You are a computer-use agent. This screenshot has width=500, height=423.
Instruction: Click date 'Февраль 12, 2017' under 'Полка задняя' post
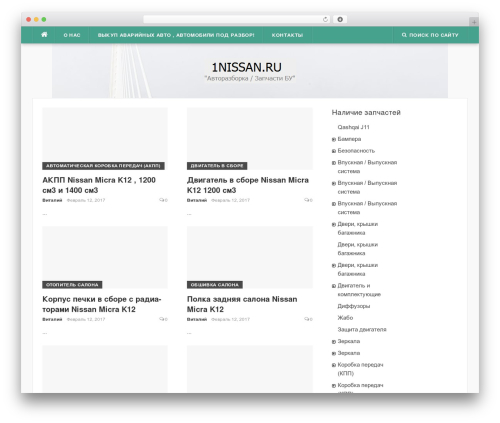point(231,319)
